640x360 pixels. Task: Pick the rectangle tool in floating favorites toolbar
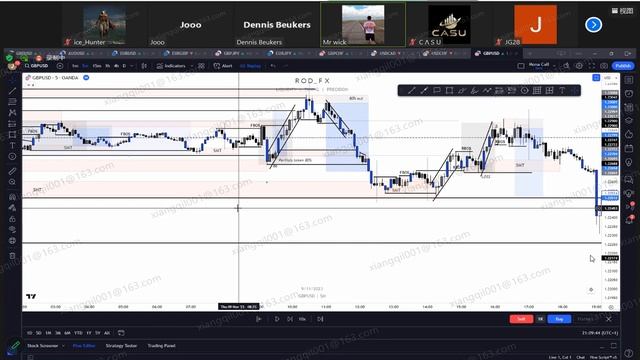click(x=449, y=91)
